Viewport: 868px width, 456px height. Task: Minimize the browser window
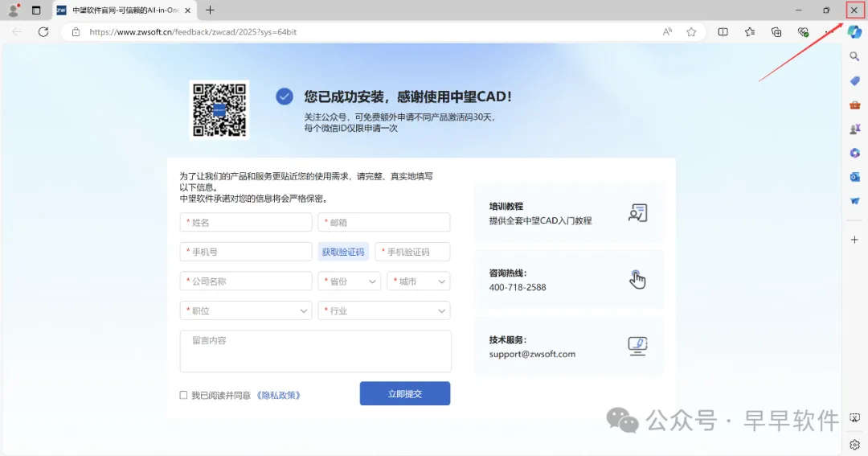(x=798, y=10)
